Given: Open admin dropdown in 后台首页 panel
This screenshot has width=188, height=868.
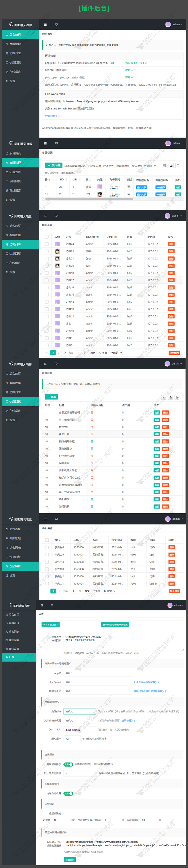Looking at the screenshot, I should coord(177,24).
